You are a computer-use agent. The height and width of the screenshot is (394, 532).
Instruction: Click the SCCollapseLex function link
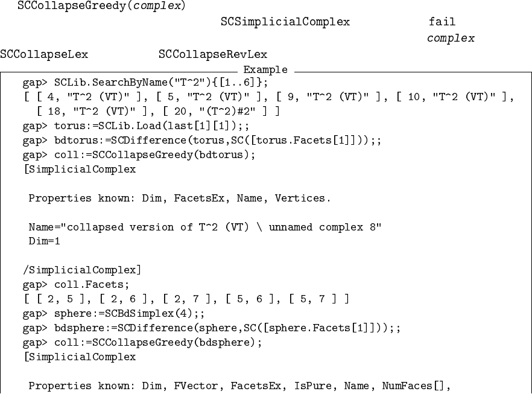pos(44,54)
